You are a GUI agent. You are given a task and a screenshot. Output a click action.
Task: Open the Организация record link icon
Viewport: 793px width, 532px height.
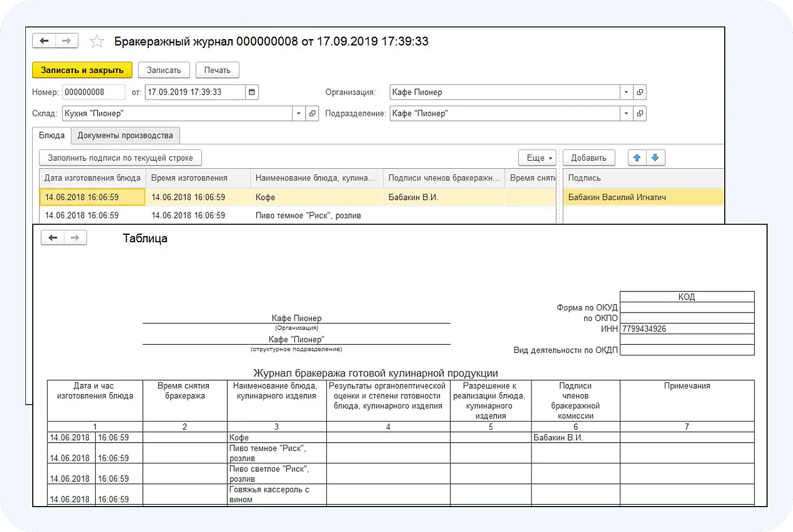[640, 92]
